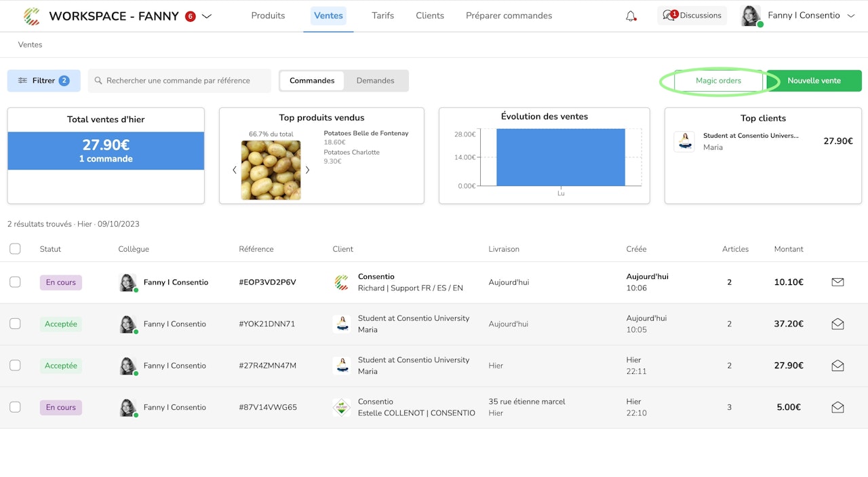The image size is (868, 477).
Task: Click mail icon on the 37.20€ order row
Action: 837,324
